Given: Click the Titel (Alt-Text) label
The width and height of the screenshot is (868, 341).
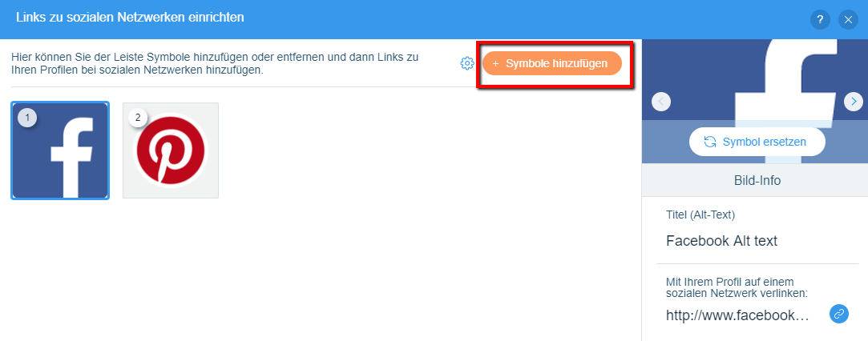Looking at the screenshot, I should coord(700,215).
